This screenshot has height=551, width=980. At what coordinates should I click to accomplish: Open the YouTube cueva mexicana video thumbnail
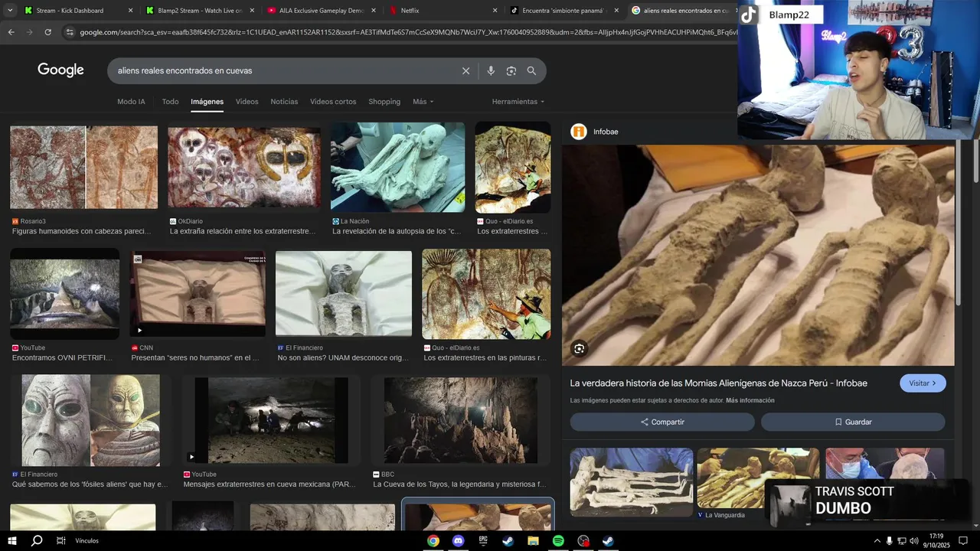click(271, 420)
